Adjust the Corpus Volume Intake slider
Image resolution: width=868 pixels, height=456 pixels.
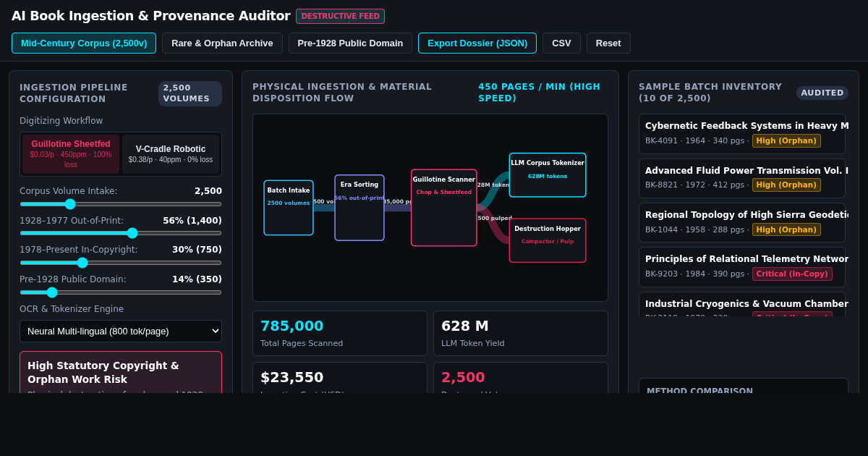point(121,204)
